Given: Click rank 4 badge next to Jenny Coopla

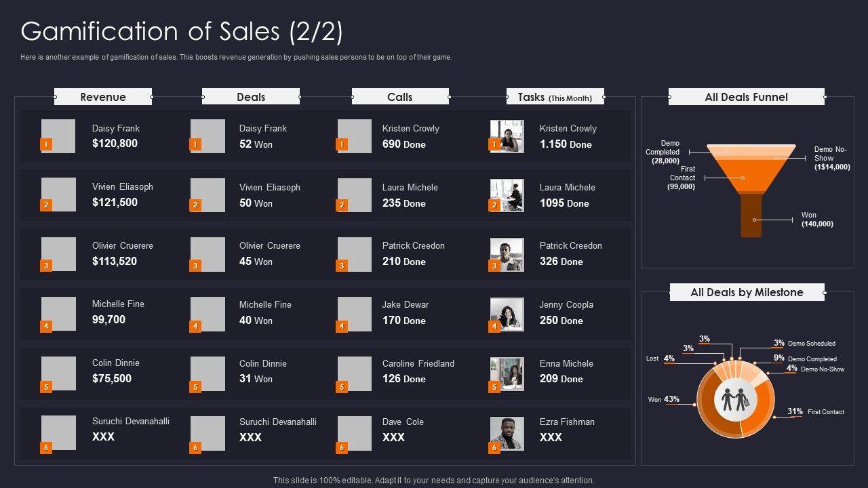Looking at the screenshot, I should pos(494,327).
